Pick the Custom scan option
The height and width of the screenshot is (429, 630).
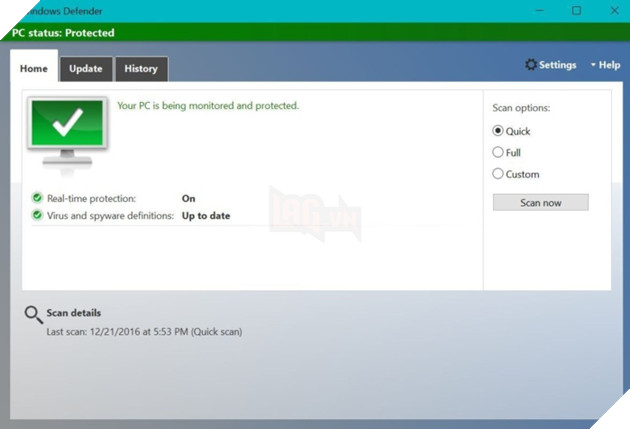coord(498,173)
